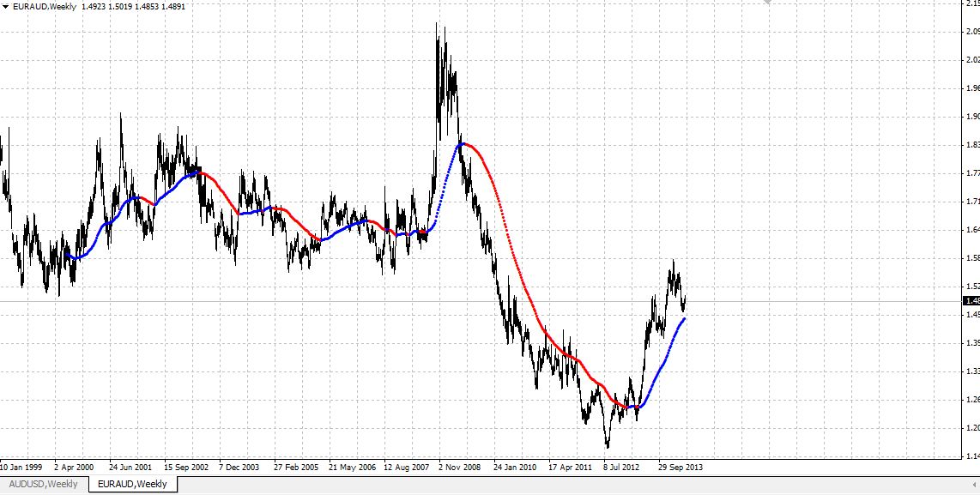The image size is (980, 495).
Task: Click the 1.33 price axis label
Action: [x=972, y=371]
